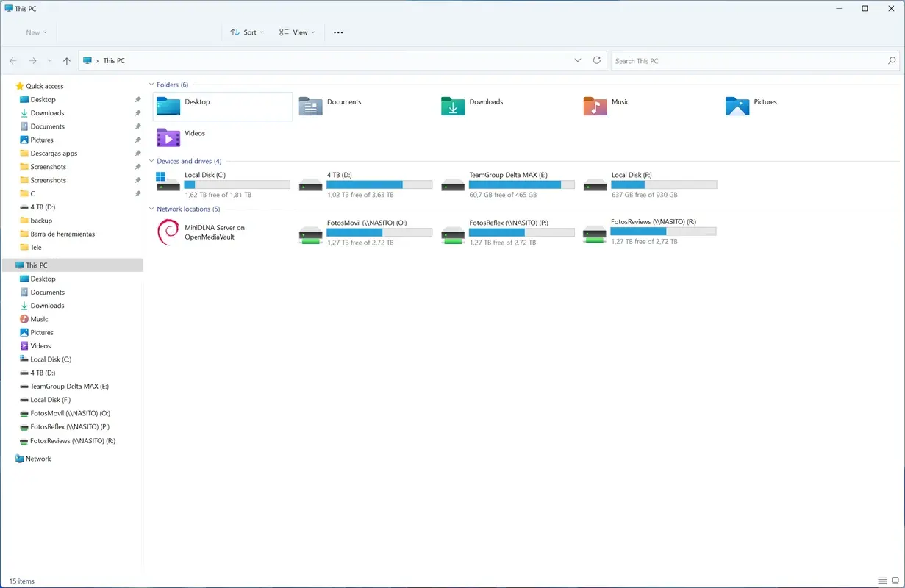Screen dimensions: 905x588
Task: Select Network at the bottom of the sidebar
Action: point(37,458)
